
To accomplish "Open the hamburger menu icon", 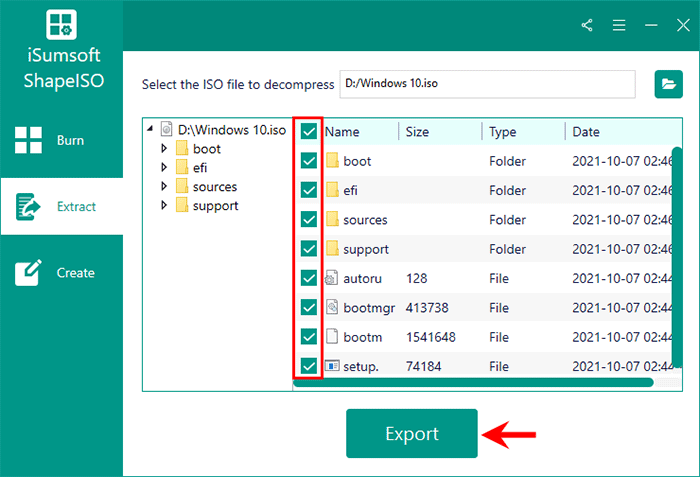I will pos(619,25).
